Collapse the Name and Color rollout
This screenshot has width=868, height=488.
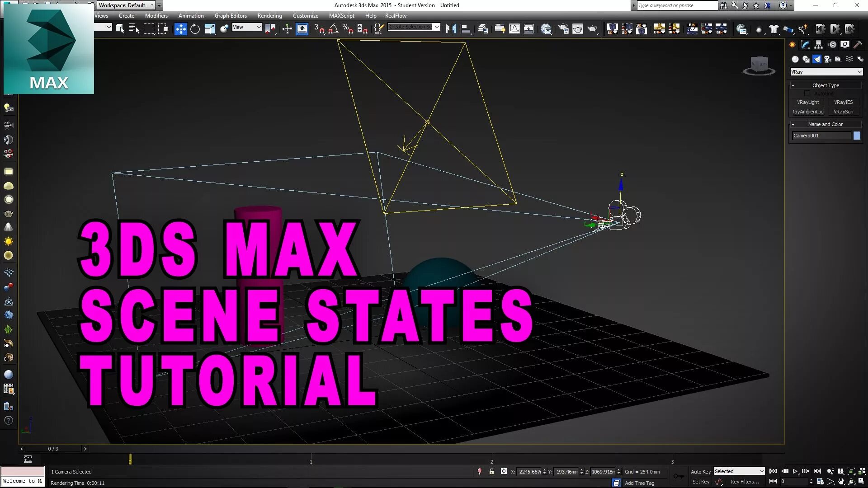826,124
